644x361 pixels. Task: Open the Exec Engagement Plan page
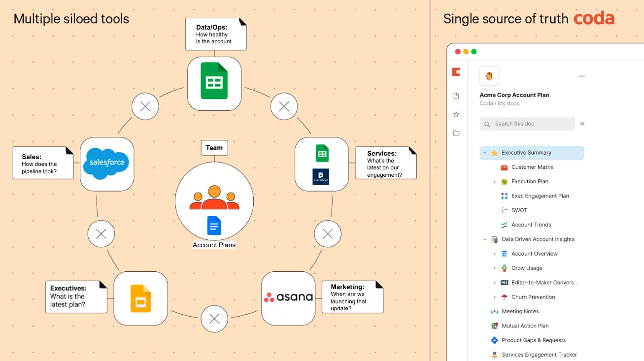click(540, 196)
